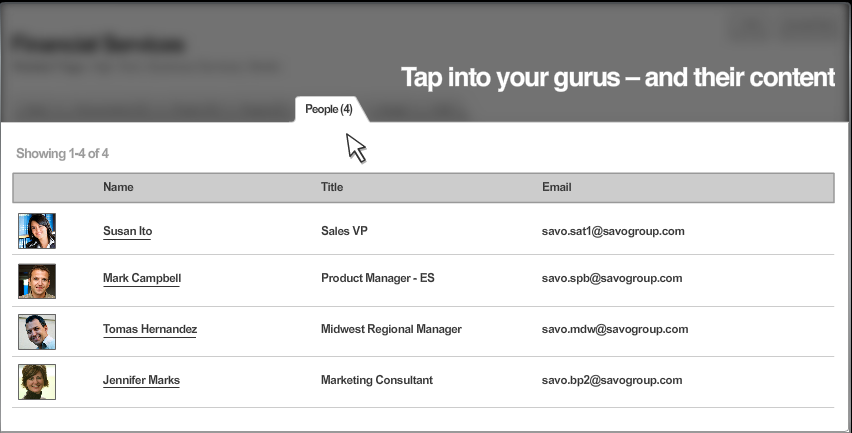Viewport: 852px width, 433px height.
Task: Open the Mark Campbell name link
Action: pyautogui.click(x=141, y=279)
